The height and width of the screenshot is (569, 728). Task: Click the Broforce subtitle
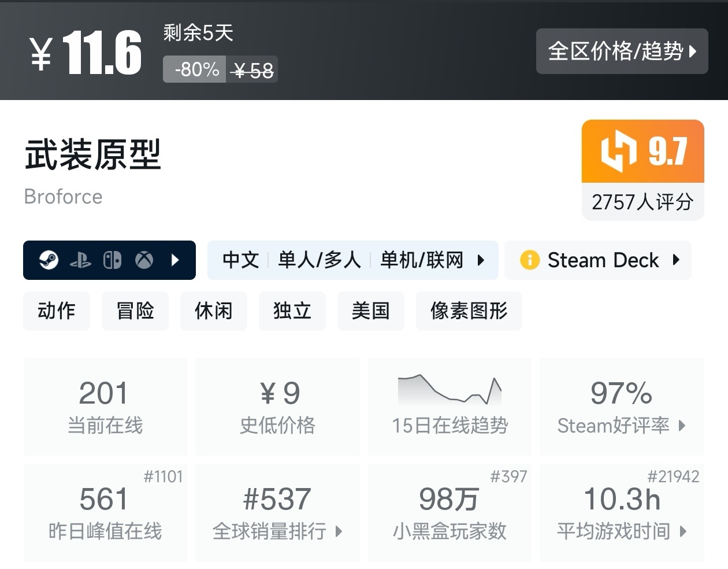64,197
